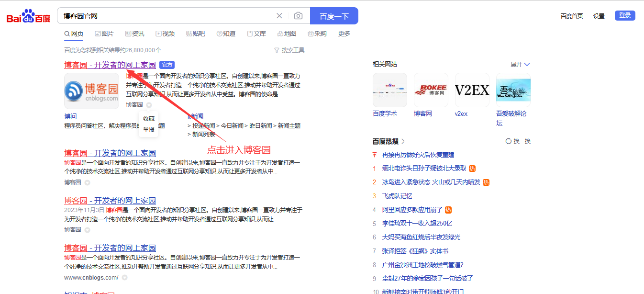Switch to the 资讯 tab
Viewport: 644px width, 294px height.
(134, 34)
